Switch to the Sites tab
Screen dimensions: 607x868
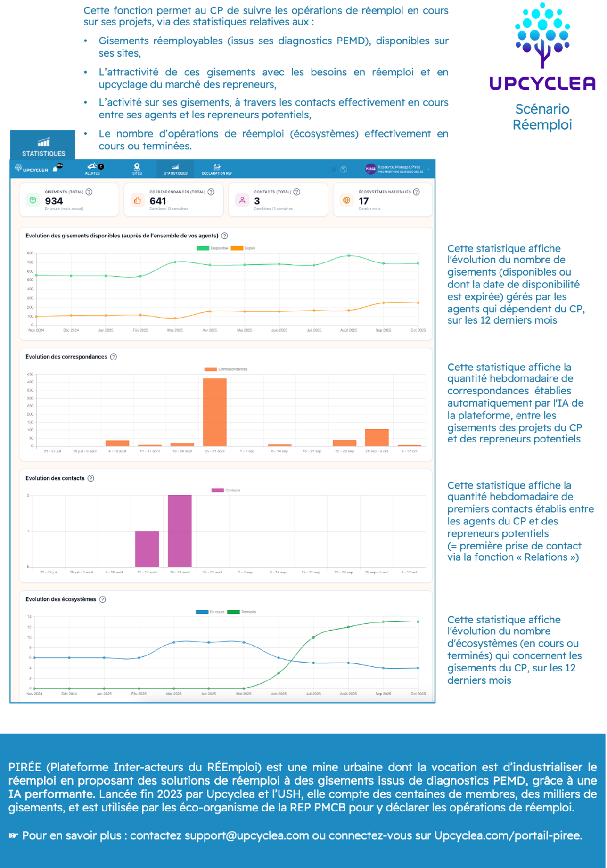(x=137, y=169)
